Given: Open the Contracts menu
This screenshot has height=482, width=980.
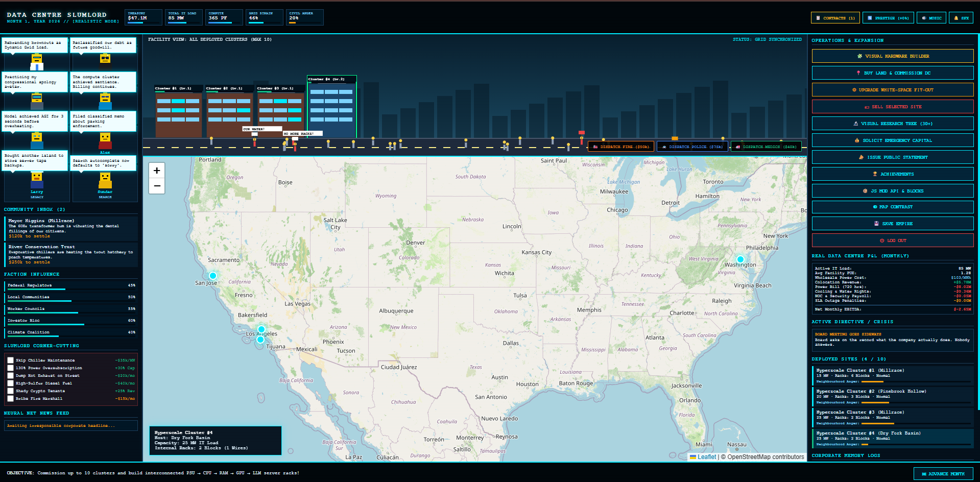Looking at the screenshot, I should click(835, 18).
